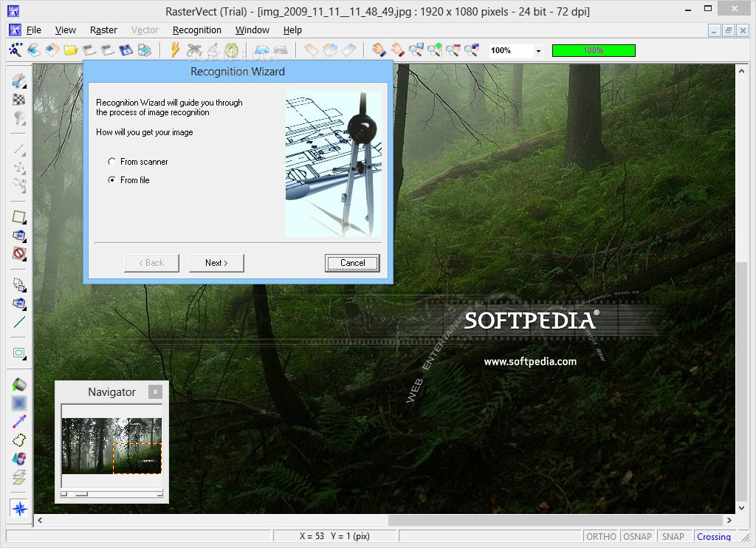Click the zoom in magnifier with green plus
Viewport: 756px width, 548px height.
click(434, 50)
